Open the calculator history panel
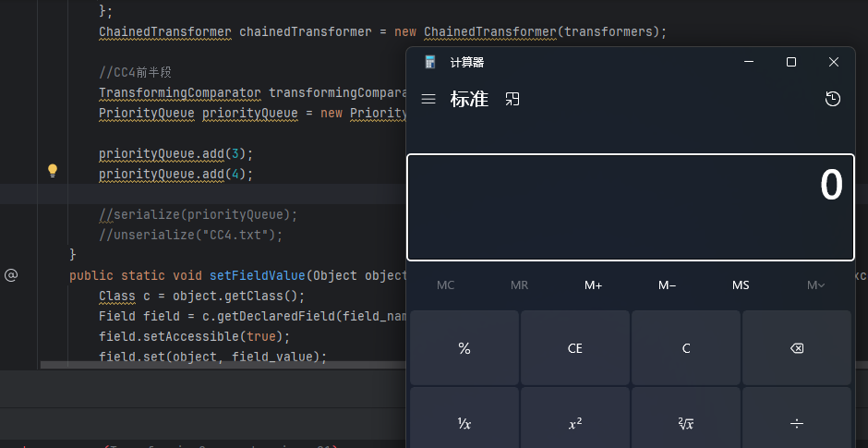868x448 pixels. tap(832, 99)
